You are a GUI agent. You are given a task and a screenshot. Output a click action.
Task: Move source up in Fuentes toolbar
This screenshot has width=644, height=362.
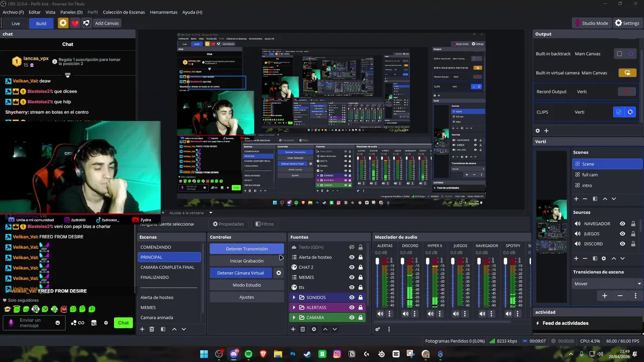tap(325, 329)
